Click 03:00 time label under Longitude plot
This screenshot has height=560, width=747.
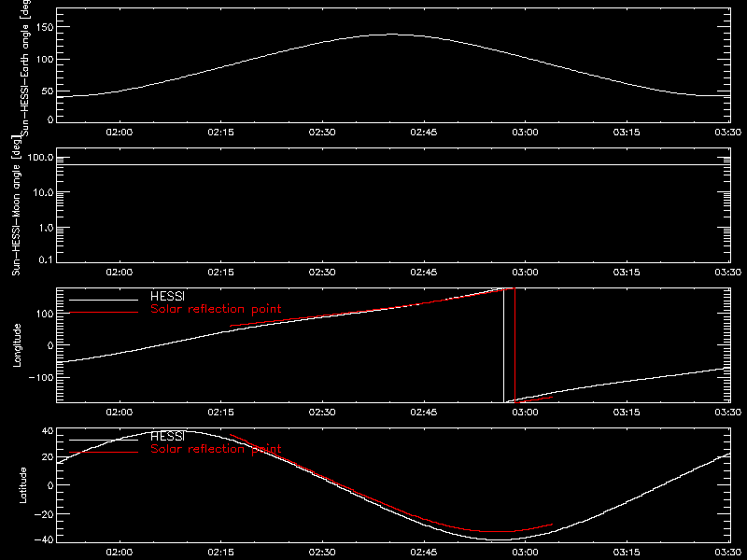525,413
